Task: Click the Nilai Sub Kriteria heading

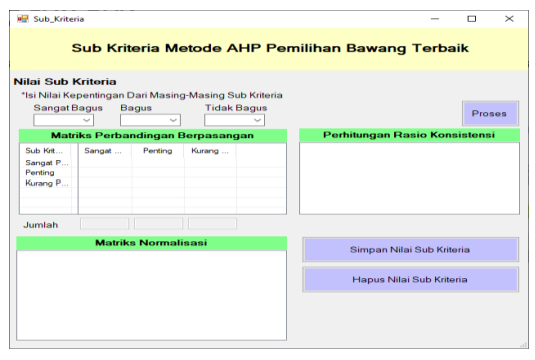Action: click(65, 82)
